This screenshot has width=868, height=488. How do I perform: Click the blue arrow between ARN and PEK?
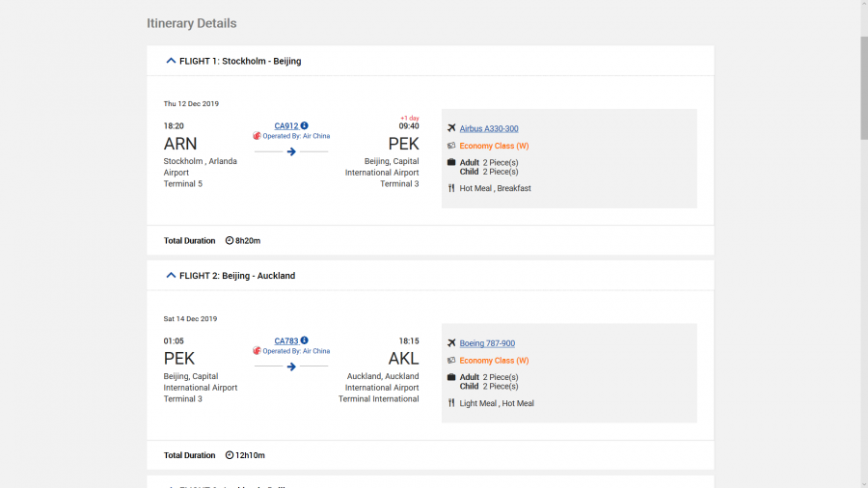(291, 151)
